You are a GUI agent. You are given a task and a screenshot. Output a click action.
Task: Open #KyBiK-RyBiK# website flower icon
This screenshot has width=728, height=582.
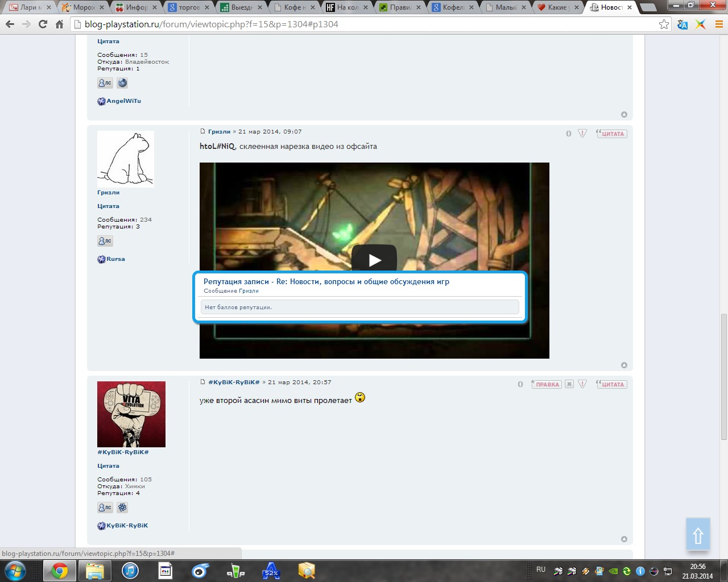click(122, 508)
